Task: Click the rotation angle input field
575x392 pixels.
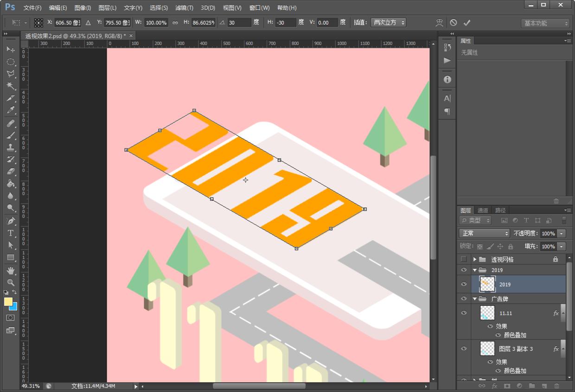Action: click(239, 22)
